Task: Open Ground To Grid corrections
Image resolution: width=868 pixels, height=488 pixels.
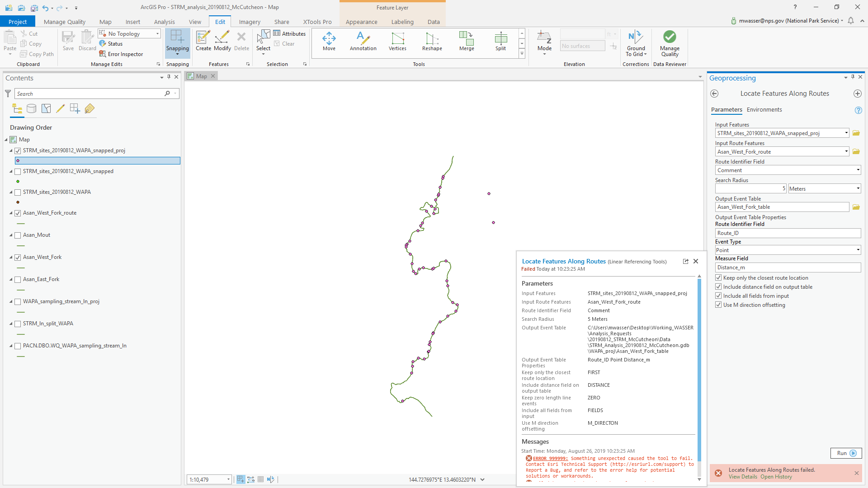Action: point(636,43)
